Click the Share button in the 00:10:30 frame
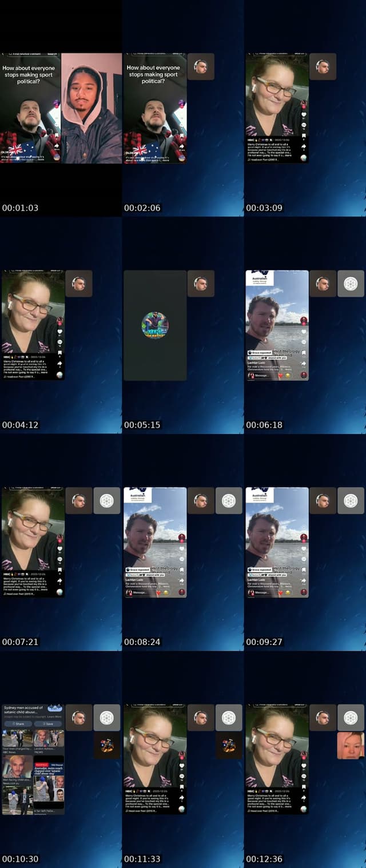This screenshot has height=868, width=366. point(18,724)
